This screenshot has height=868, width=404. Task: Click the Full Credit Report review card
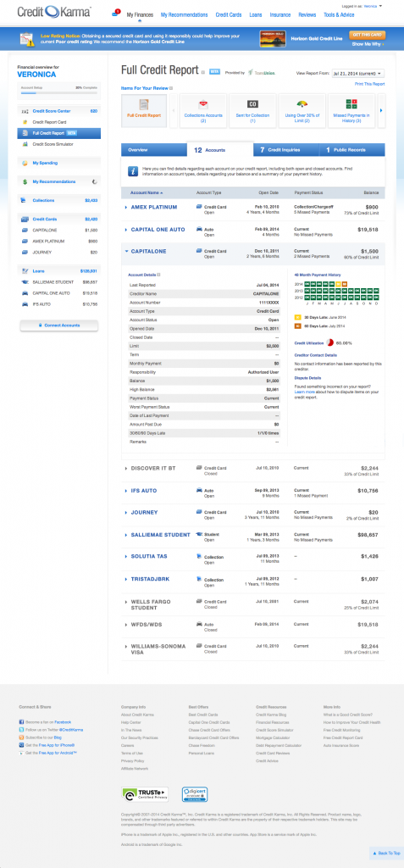[144, 111]
